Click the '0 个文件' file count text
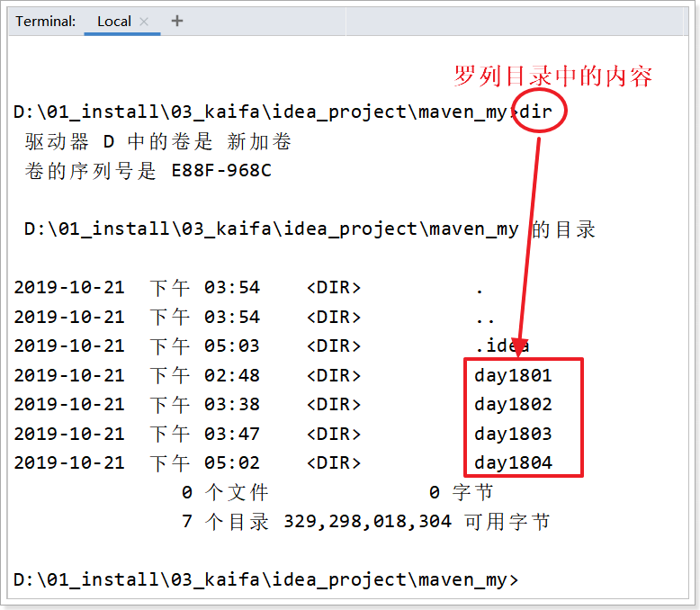The width and height of the screenshot is (700, 610). coord(225,492)
